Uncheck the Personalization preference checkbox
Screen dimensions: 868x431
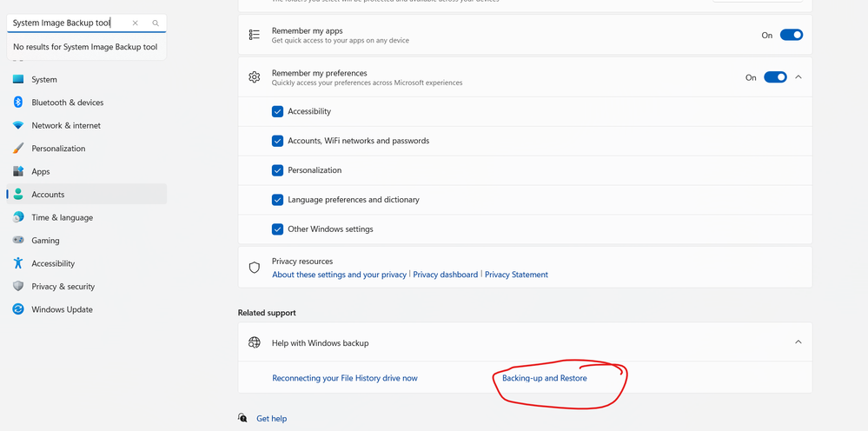point(277,170)
